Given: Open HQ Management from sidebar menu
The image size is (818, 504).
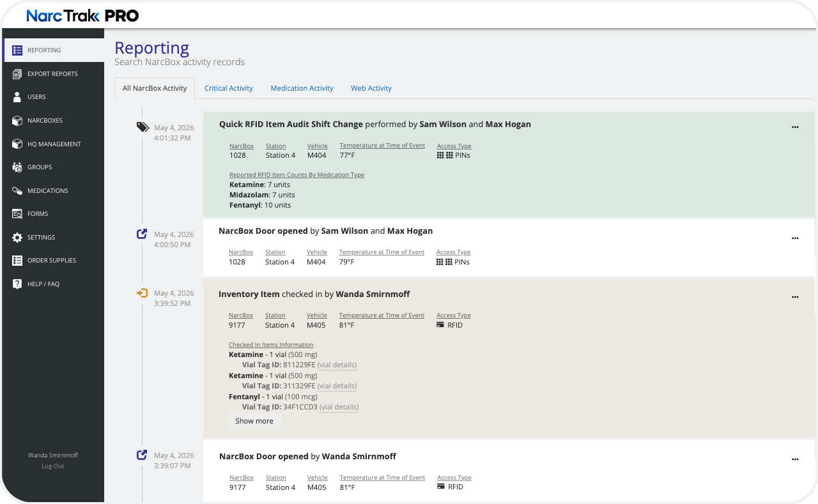Looking at the screenshot, I should (53, 144).
